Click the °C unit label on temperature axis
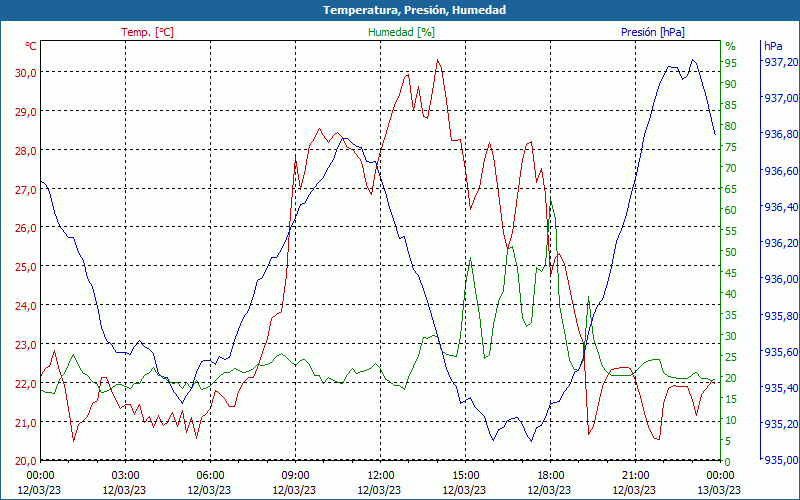 pos(31,46)
